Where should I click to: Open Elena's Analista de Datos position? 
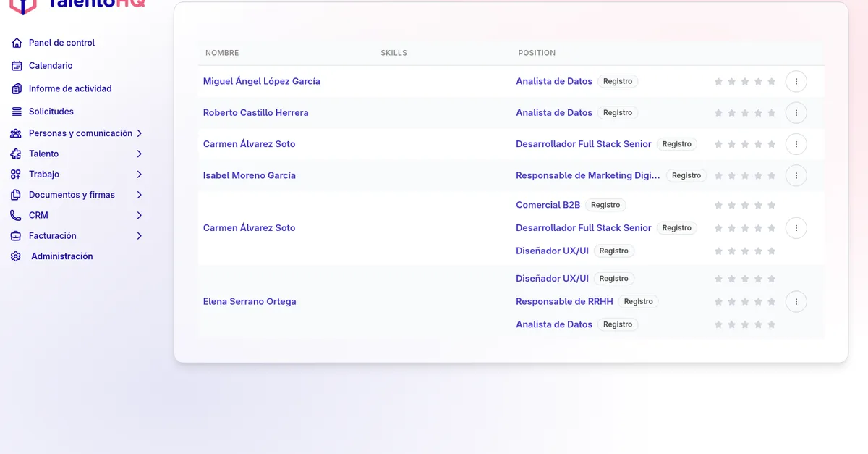(554, 325)
